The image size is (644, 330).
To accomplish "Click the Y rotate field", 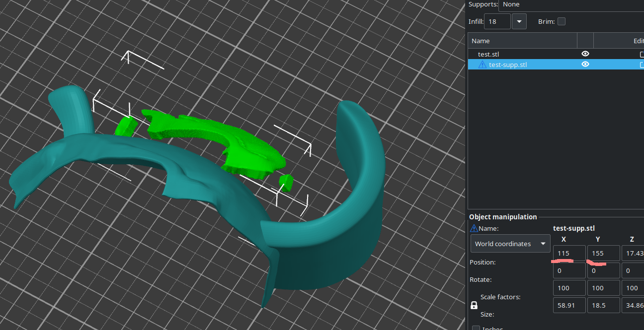I will point(604,270).
